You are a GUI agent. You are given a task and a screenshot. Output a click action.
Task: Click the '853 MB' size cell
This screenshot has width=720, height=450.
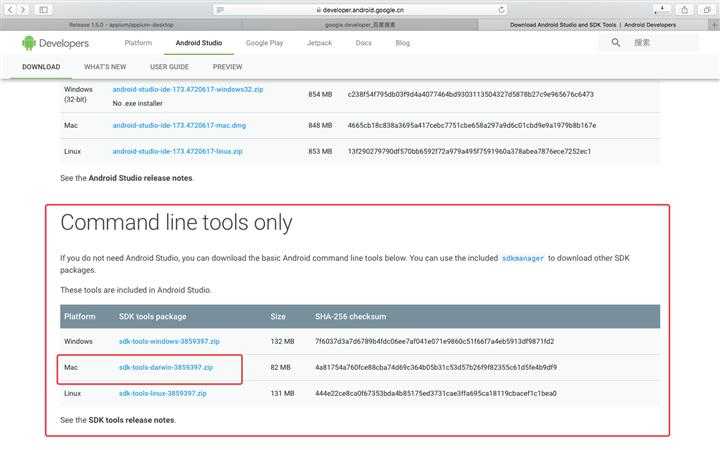320,151
